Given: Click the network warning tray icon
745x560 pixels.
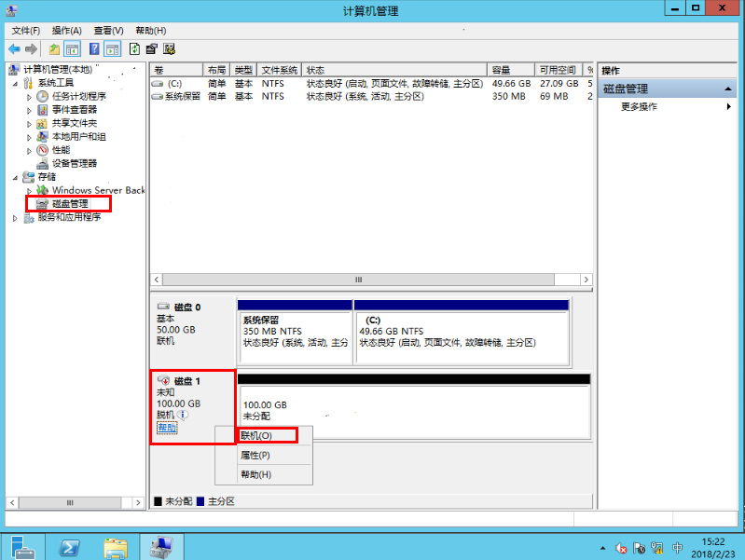Looking at the screenshot, I should point(657,548).
